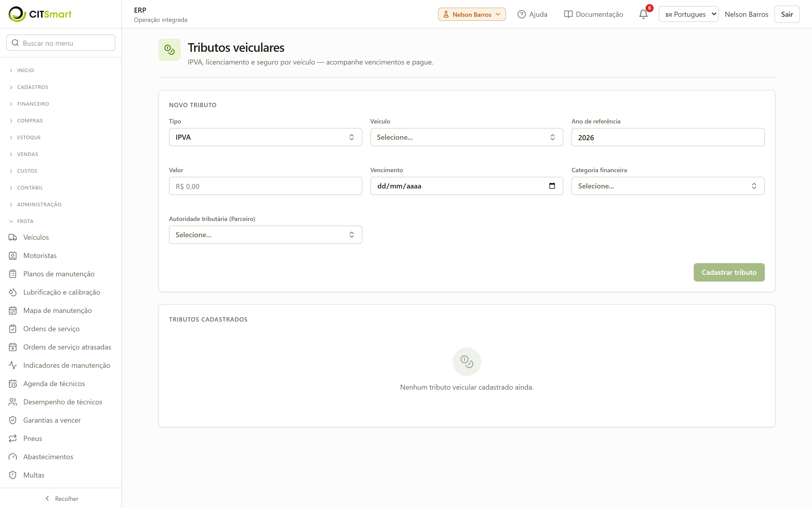Click Recolher to collapse the sidebar

click(x=62, y=499)
